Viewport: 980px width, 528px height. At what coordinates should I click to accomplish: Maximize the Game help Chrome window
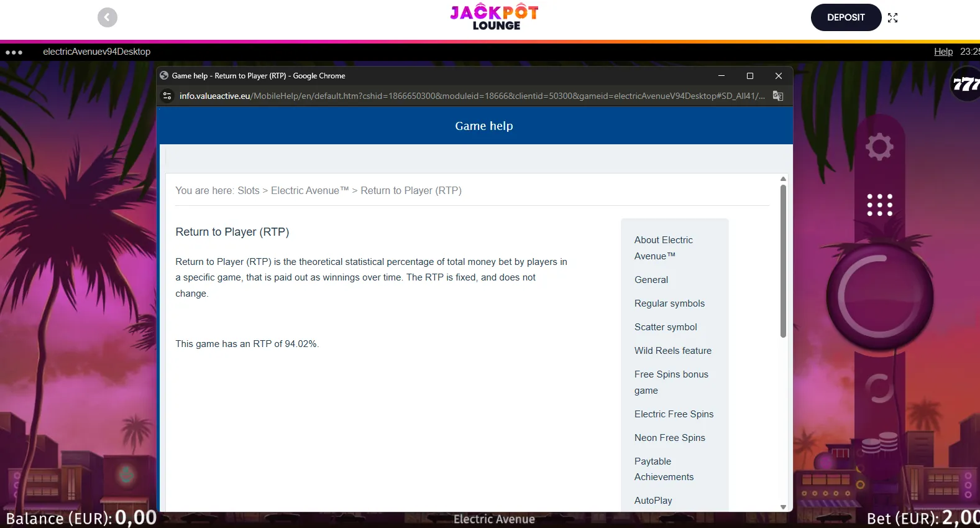click(x=750, y=76)
